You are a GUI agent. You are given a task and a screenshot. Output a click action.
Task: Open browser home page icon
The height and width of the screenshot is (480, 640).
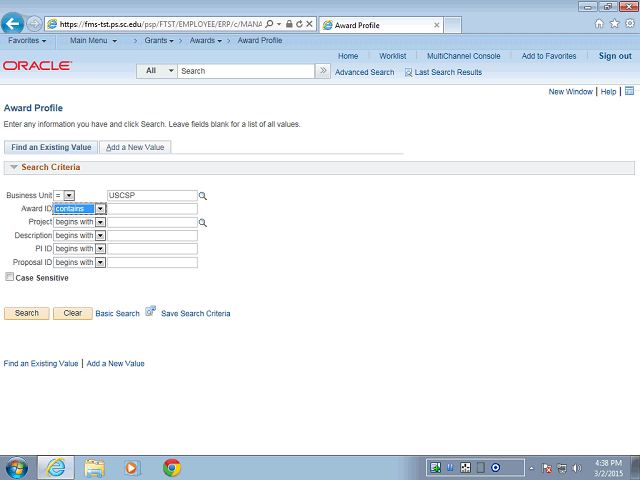click(599, 24)
